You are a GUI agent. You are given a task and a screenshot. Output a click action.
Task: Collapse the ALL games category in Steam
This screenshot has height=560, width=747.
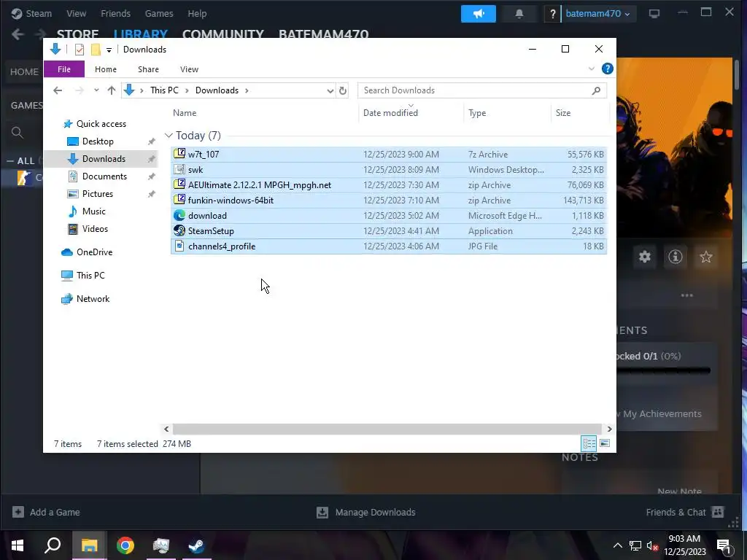[10, 161]
